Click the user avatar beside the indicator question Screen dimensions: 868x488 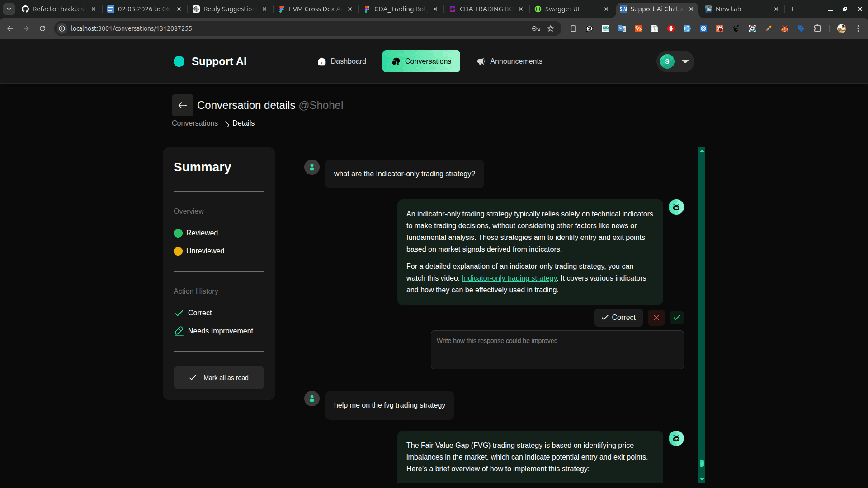coord(311,167)
